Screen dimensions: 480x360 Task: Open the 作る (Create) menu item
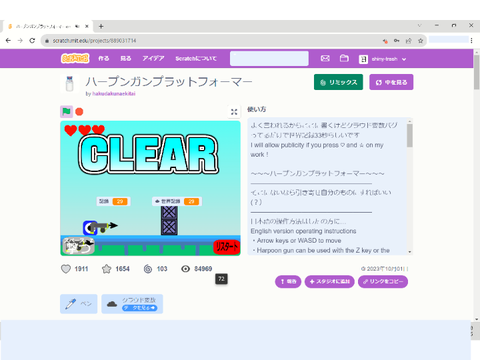(x=104, y=59)
